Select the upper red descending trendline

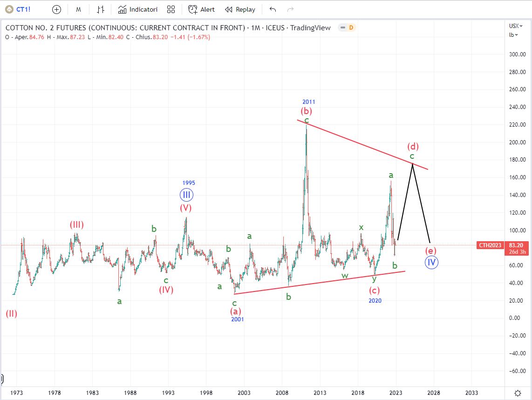click(362, 144)
